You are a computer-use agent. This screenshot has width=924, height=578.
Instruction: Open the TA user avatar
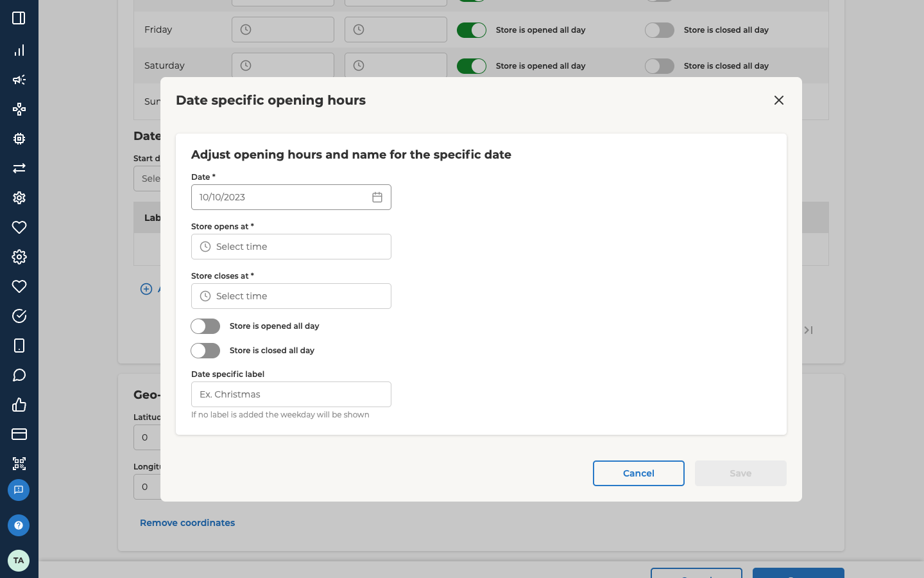pyautogui.click(x=19, y=561)
